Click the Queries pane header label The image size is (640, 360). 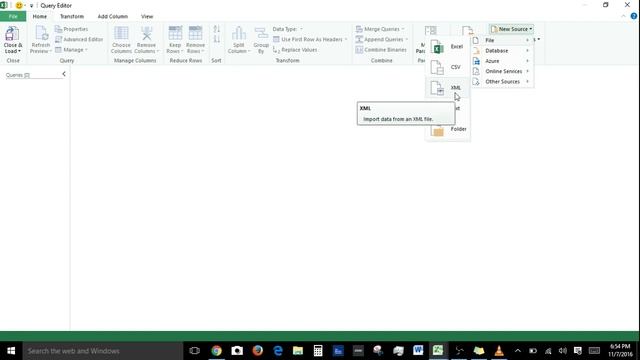click(x=18, y=75)
